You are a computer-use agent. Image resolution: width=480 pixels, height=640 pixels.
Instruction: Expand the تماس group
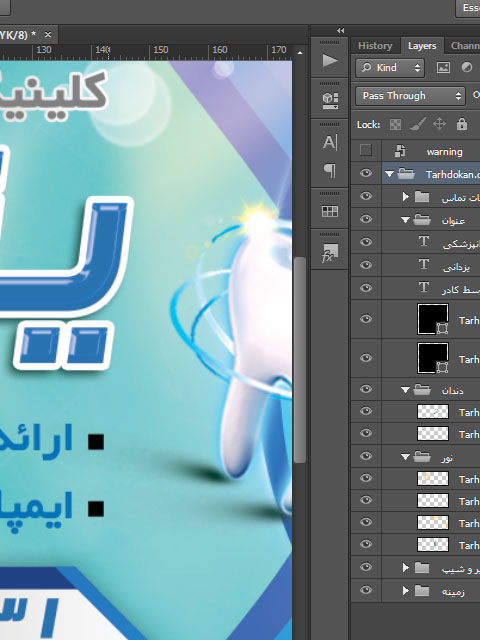[405, 197]
